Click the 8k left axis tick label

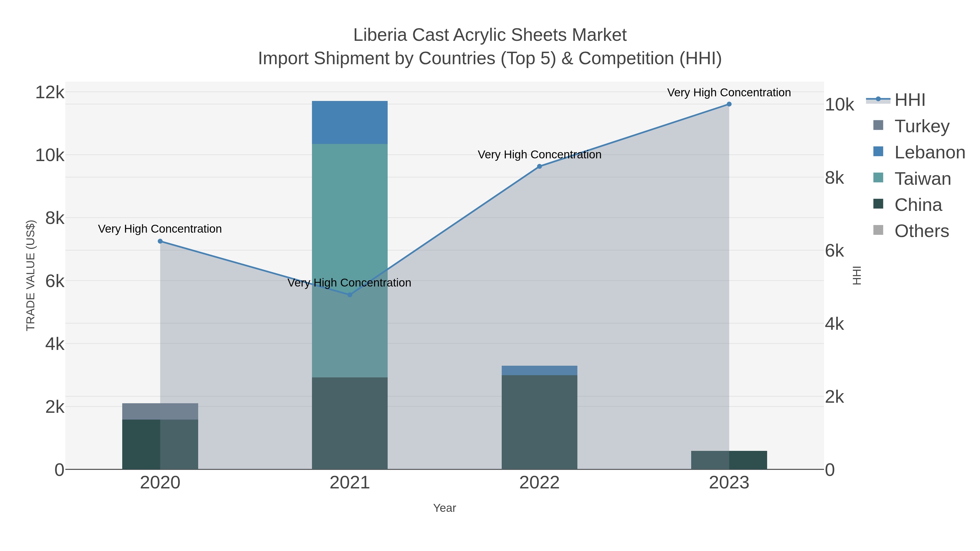(x=55, y=218)
